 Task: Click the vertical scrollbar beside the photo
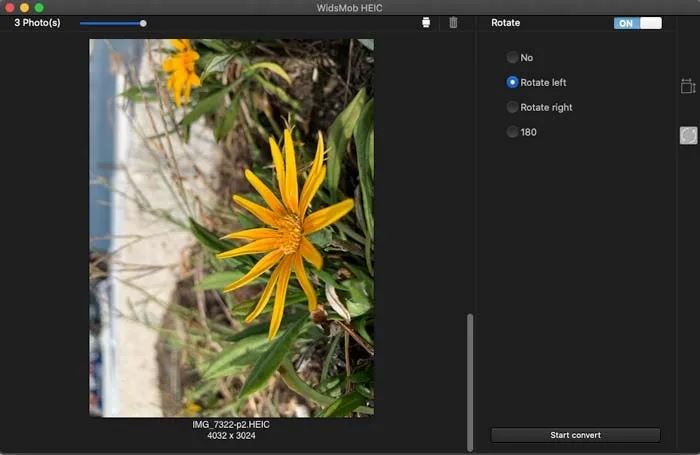470,383
